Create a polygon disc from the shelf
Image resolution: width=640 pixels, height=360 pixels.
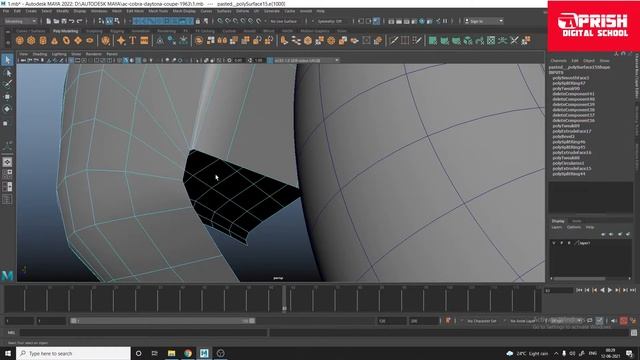click(90, 40)
